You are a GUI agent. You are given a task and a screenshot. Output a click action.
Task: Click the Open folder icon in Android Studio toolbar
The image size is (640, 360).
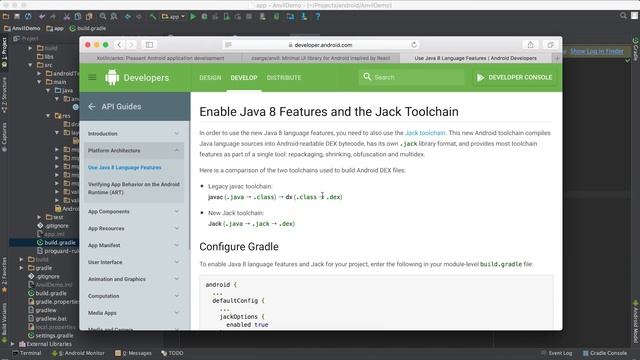click(6, 17)
